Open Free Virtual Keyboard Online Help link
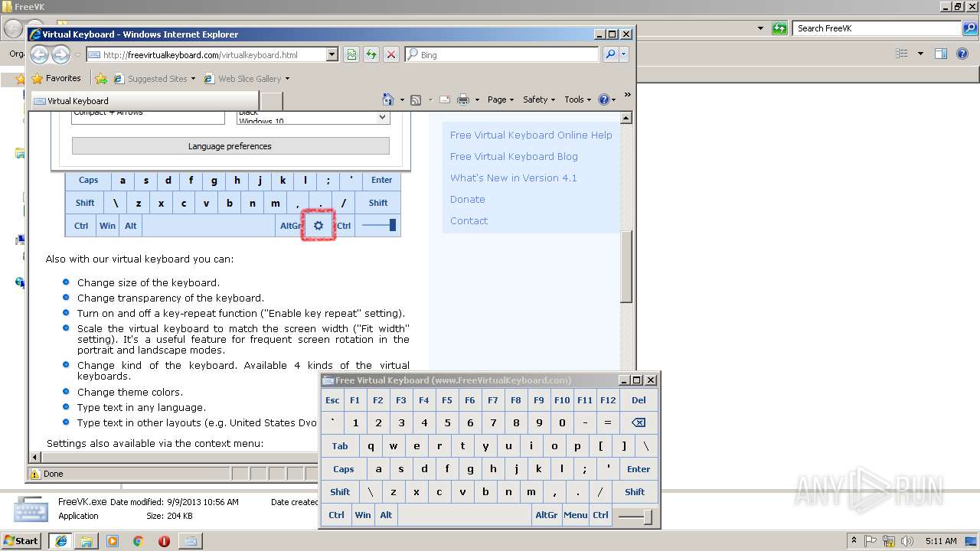 [531, 135]
